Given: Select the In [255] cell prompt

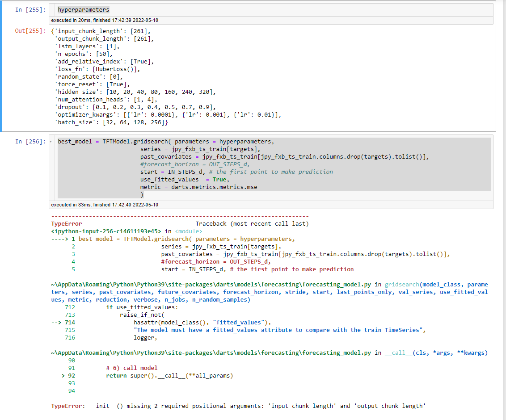Looking at the screenshot, I should pyautogui.click(x=30, y=10).
